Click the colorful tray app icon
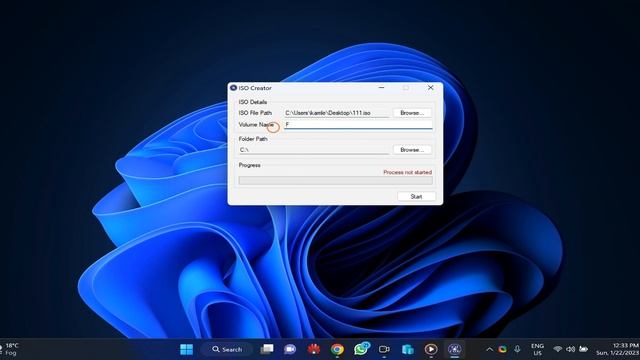This screenshot has width=640, height=360. (x=502, y=349)
